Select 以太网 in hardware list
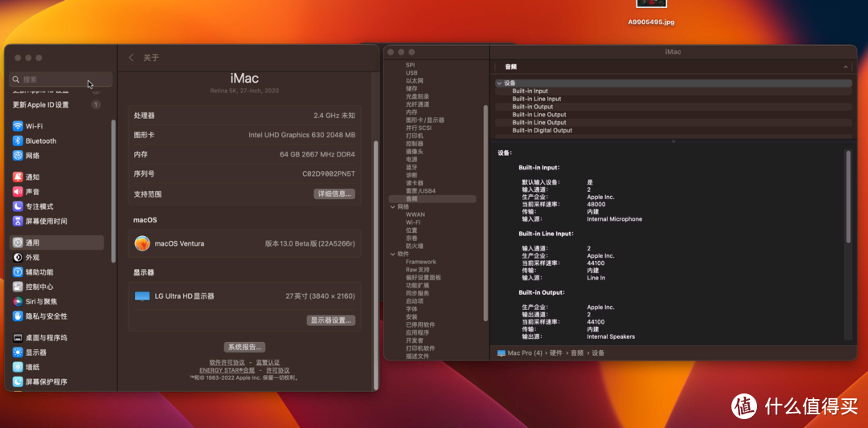Screen dimensions: 868x428 (x=415, y=81)
